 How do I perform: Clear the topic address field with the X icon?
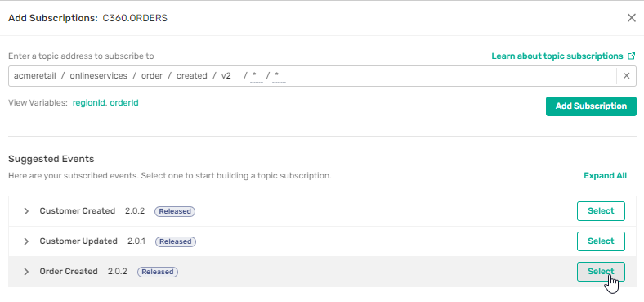(626, 76)
